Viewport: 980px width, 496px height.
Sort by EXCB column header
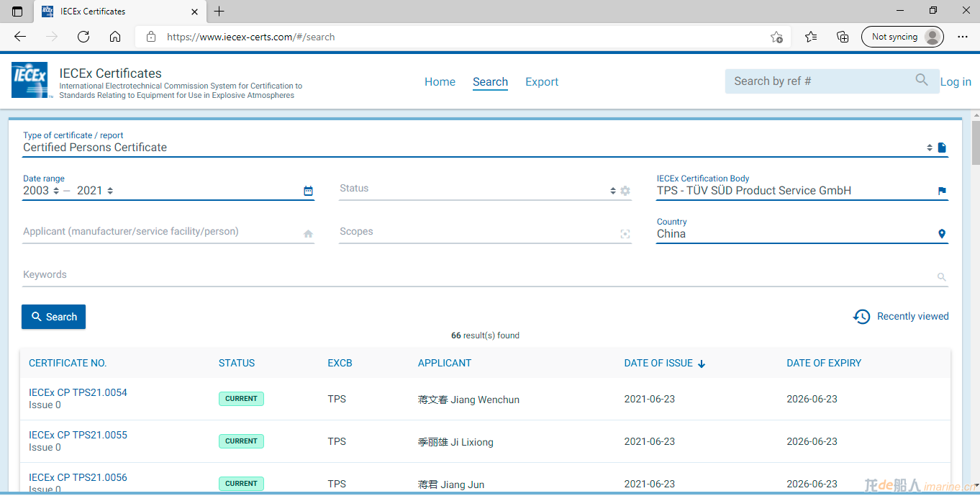(x=340, y=364)
